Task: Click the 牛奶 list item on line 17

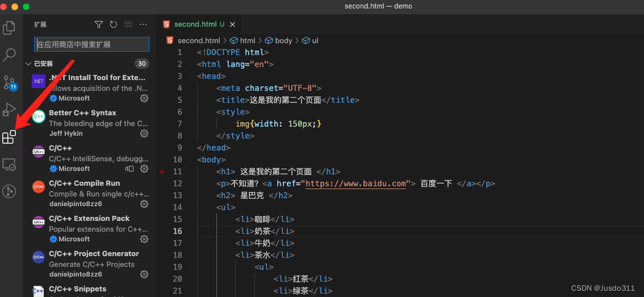Action: (x=262, y=243)
